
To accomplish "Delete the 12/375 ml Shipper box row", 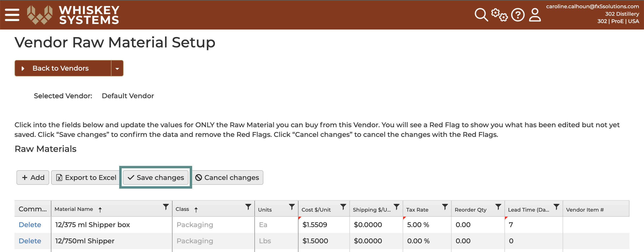I will [x=30, y=225].
